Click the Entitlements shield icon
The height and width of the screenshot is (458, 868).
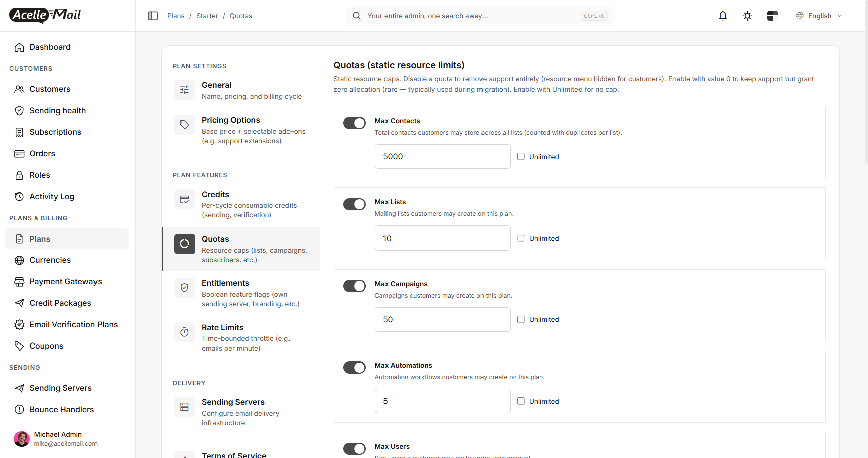coord(184,288)
